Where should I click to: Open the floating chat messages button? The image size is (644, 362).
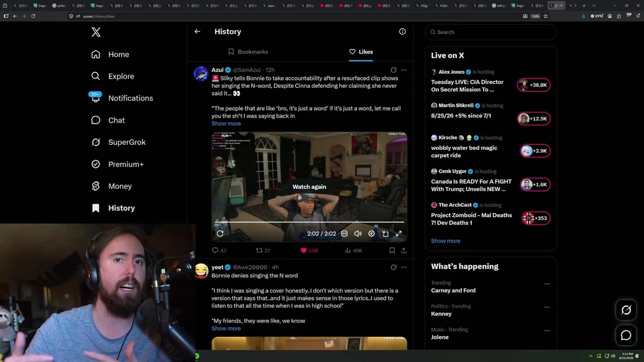[626, 335]
